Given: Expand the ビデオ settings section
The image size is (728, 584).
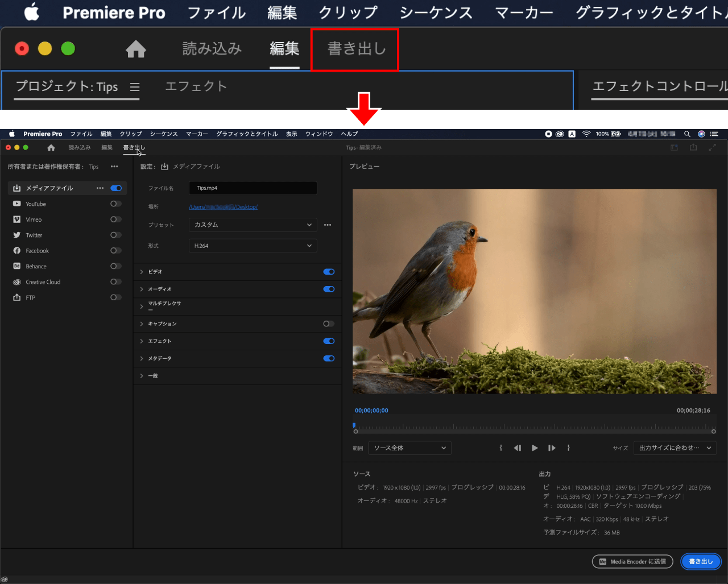Looking at the screenshot, I should [142, 272].
